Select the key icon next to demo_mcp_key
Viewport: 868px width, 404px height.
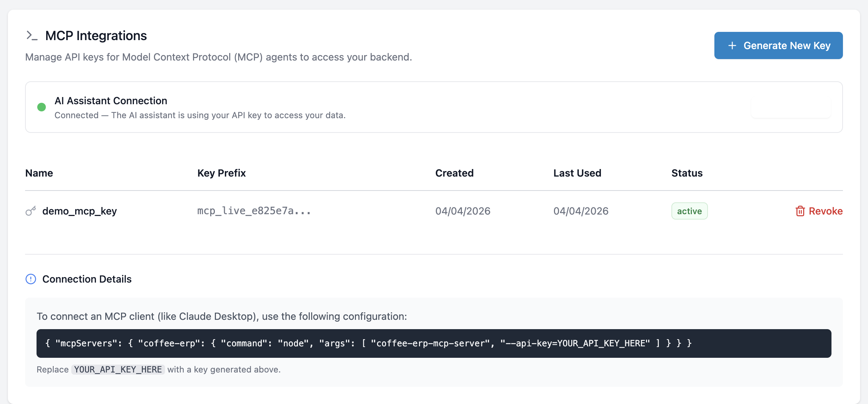point(30,211)
